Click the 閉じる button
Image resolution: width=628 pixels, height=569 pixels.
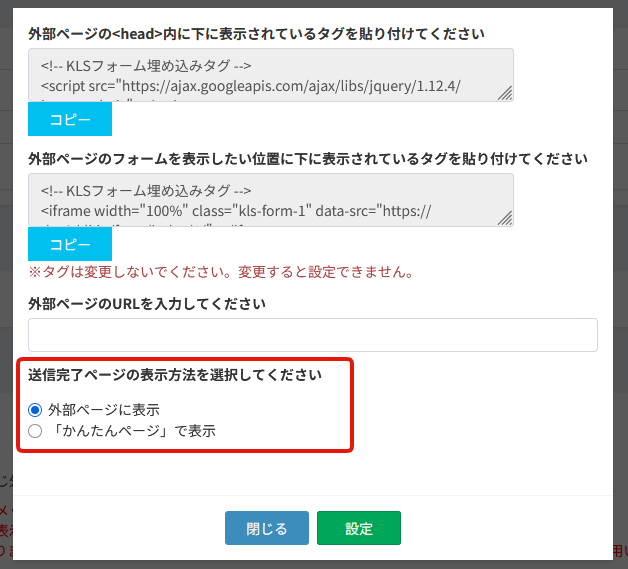267,528
